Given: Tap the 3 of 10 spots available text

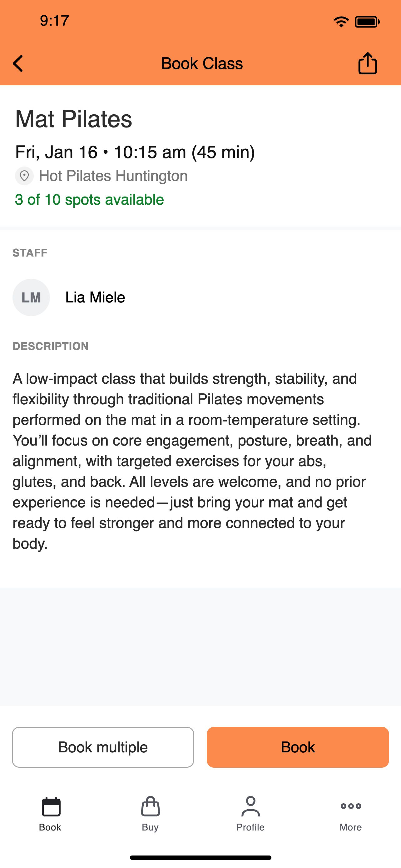Looking at the screenshot, I should [x=89, y=199].
